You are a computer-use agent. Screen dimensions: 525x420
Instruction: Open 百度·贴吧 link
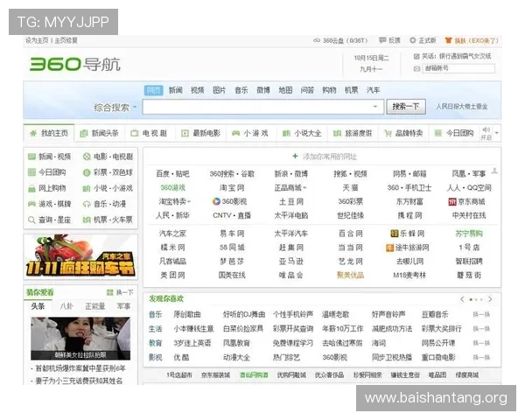172,174
